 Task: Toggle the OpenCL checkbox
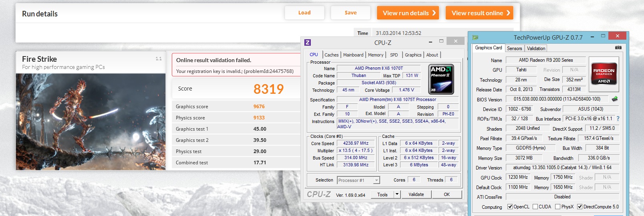pyautogui.click(x=510, y=207)
